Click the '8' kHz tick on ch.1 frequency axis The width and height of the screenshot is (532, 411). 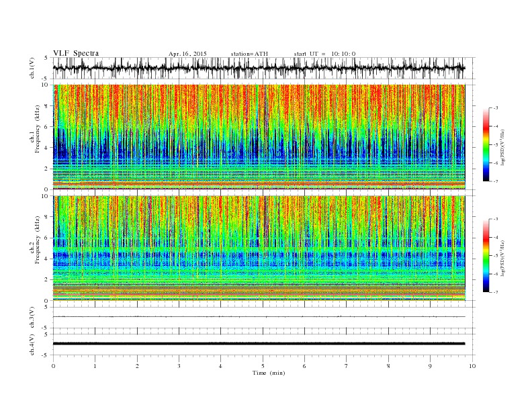pyautogui.click(x=46, y=106)
